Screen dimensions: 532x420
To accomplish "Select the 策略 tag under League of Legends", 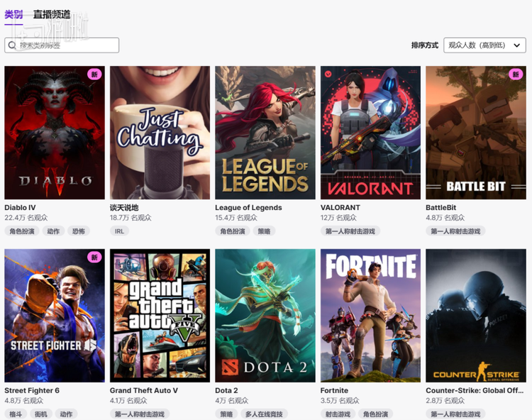I will pos(264,231).
